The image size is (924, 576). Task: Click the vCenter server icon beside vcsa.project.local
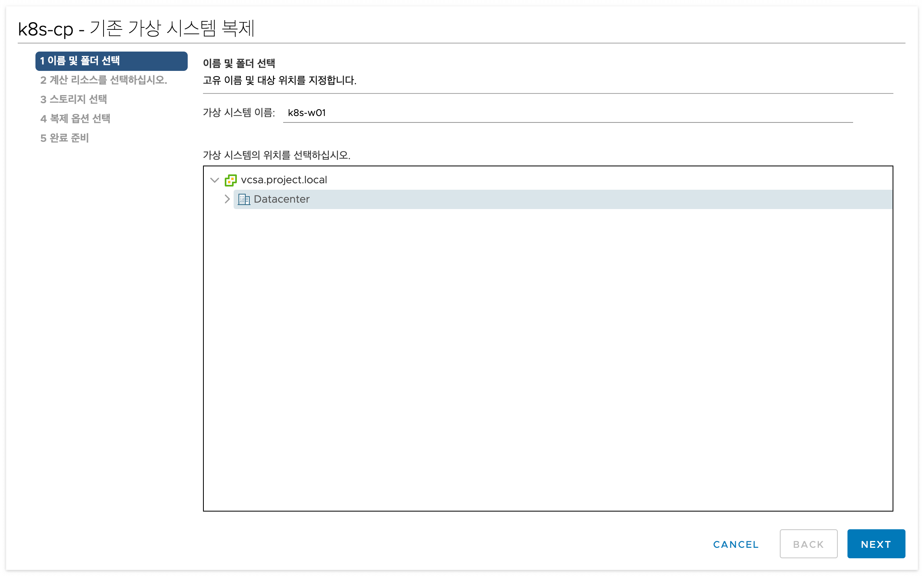click(230, 180)
